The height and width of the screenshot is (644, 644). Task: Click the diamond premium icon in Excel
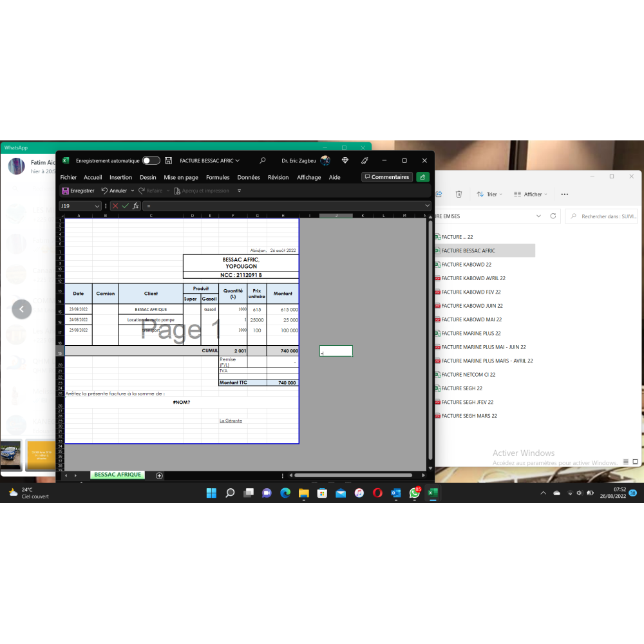point(345,160)
